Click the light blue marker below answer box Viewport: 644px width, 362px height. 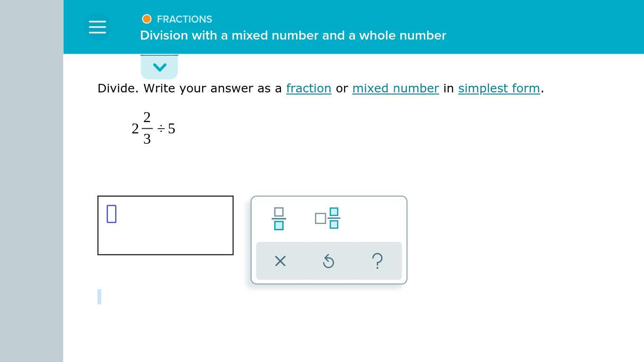coord(99,297)
